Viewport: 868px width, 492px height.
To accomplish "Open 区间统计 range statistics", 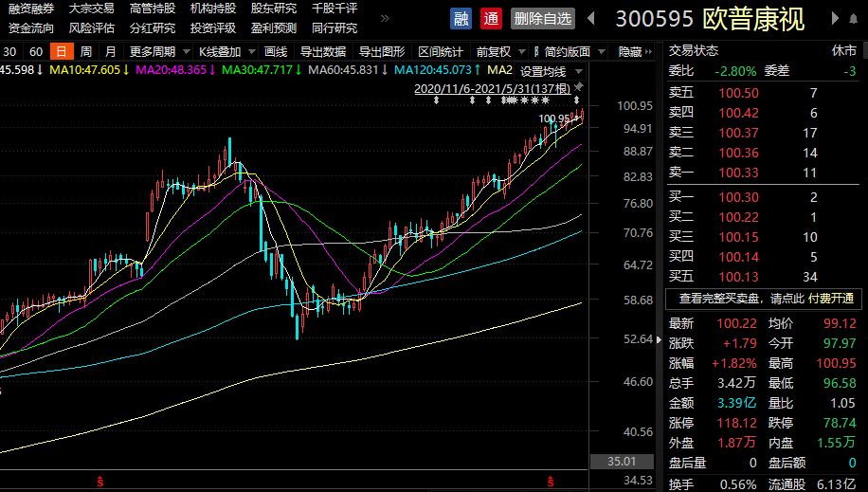I will [x=440, y=52].
